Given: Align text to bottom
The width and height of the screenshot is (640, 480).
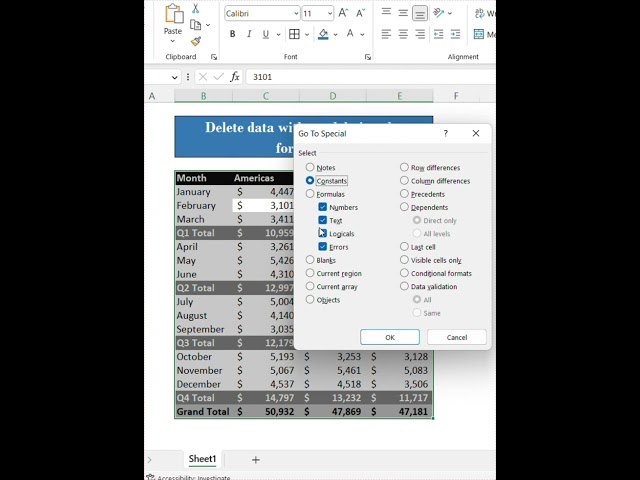Looking at the screenshot, I should tap(420, 13).
